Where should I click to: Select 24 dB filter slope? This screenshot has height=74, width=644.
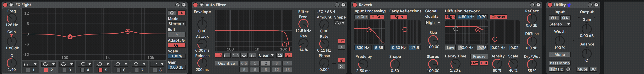(x=288, y=55)
